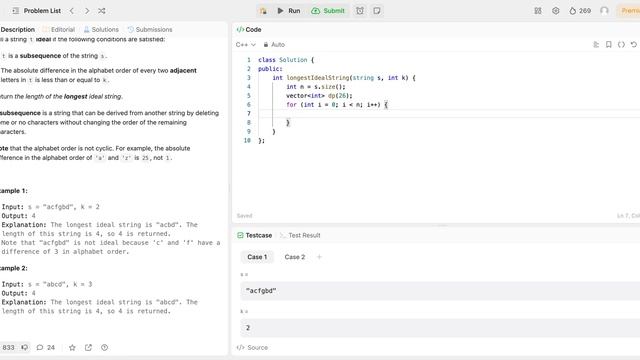Open the Problem List panel
This screenshot has height=360, width=640.
pyautogui.click(x=37, y=11)
